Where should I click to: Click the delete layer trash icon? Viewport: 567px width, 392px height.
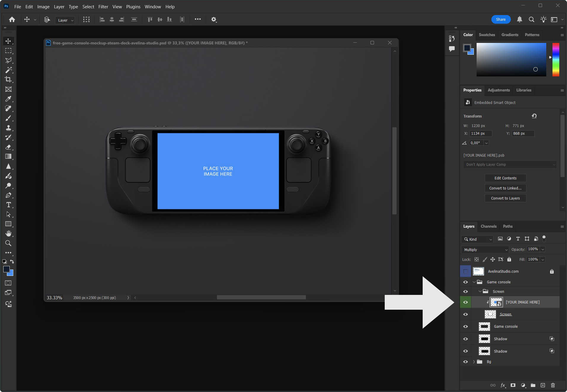(553, 385)
